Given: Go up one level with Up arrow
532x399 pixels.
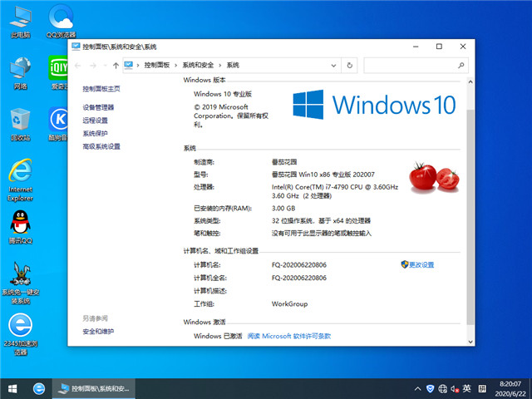Looking at the screenshot, I should pyautogui.click(x=116, y=66).
